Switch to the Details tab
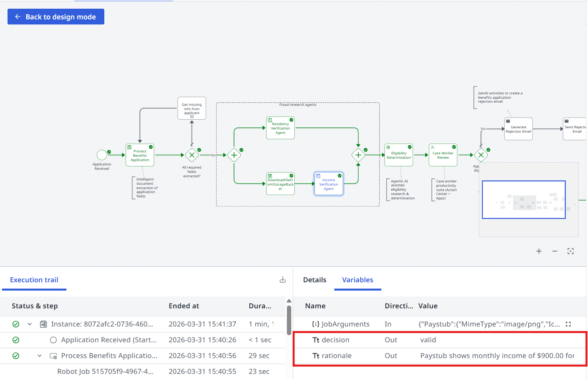Screen dimensions: 588x379 click(315, 280)
